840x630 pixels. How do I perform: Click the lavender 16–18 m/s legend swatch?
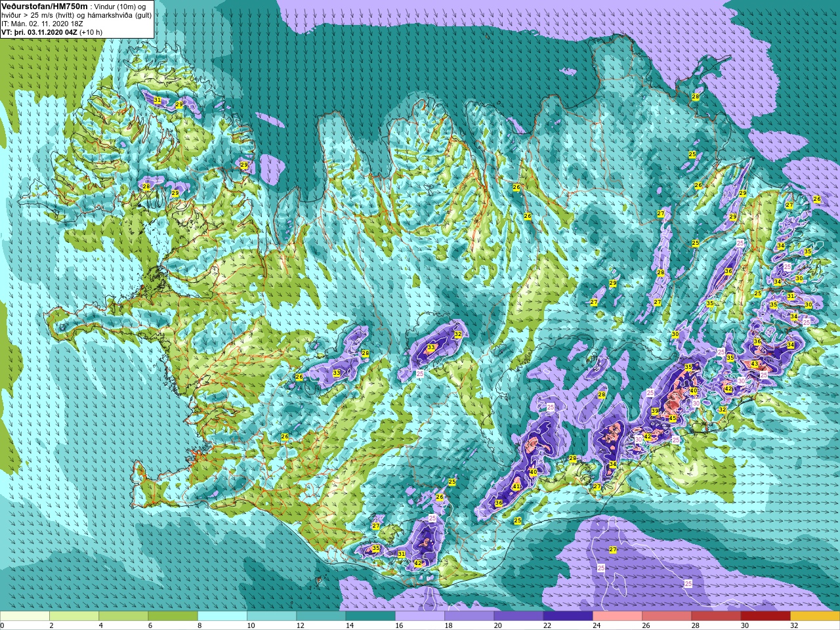420,616
